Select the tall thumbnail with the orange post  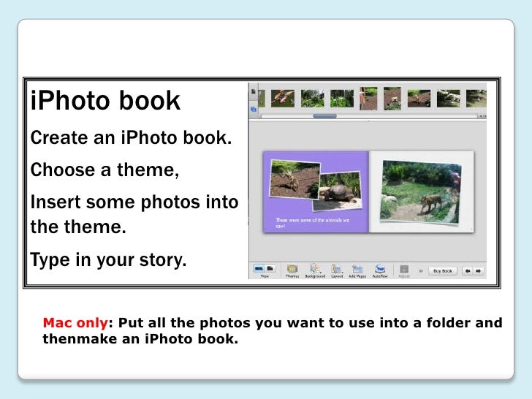pyautogui.click(x=368, y=99)
